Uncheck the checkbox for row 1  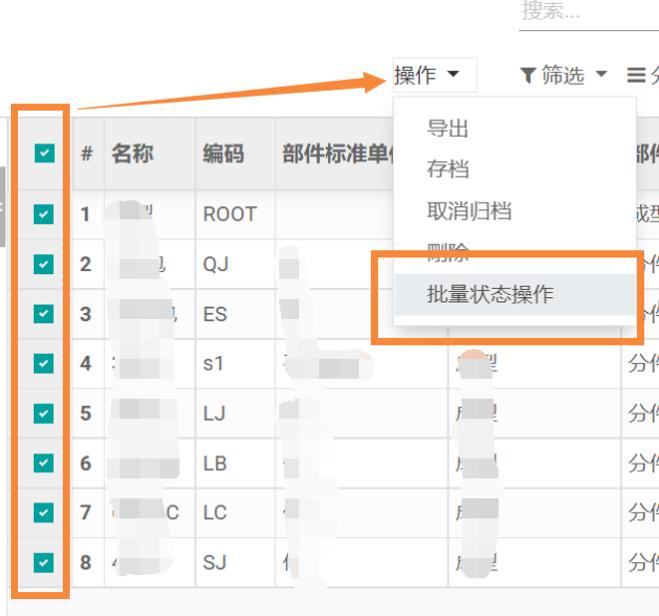44,214
